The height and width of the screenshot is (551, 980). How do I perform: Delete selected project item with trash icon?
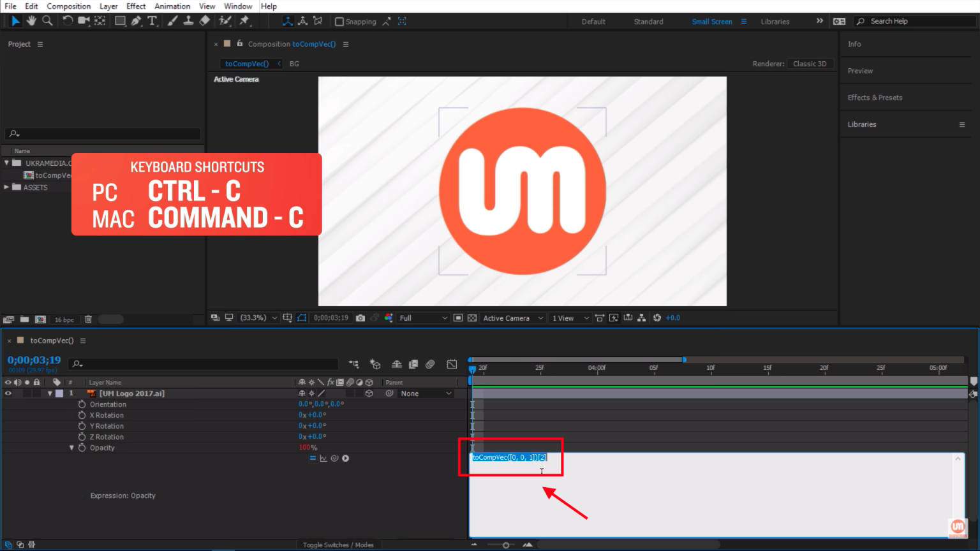click(x=89, y=320)
